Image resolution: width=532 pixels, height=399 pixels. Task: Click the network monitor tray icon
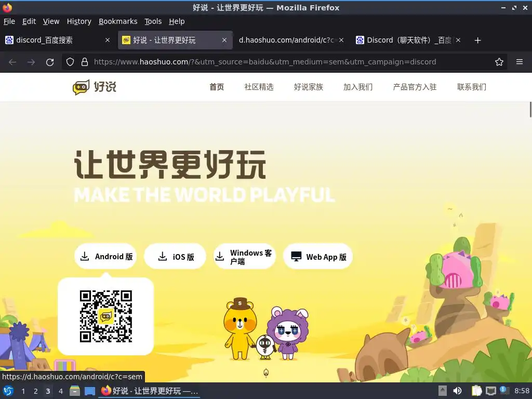coord(490,391)
